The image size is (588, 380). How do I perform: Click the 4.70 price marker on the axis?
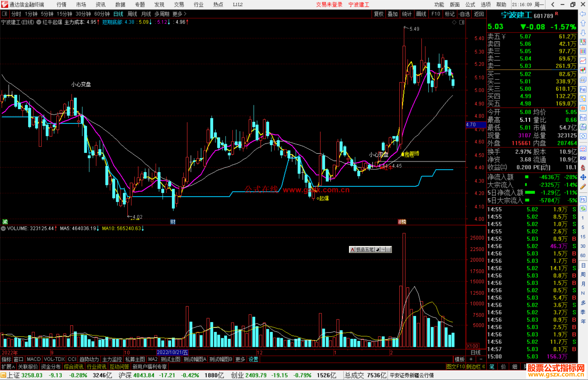[x=476, y=125]
